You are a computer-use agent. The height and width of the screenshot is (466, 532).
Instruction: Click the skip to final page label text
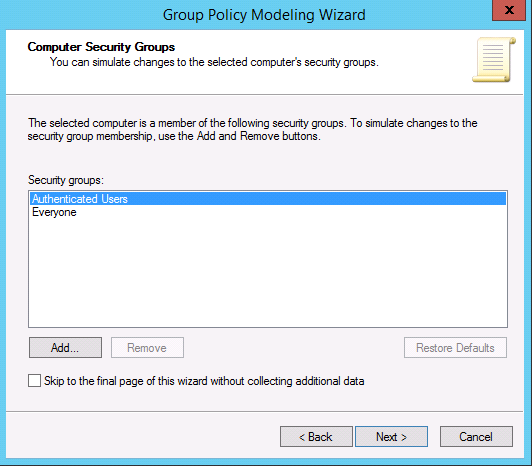coord(204,381)
